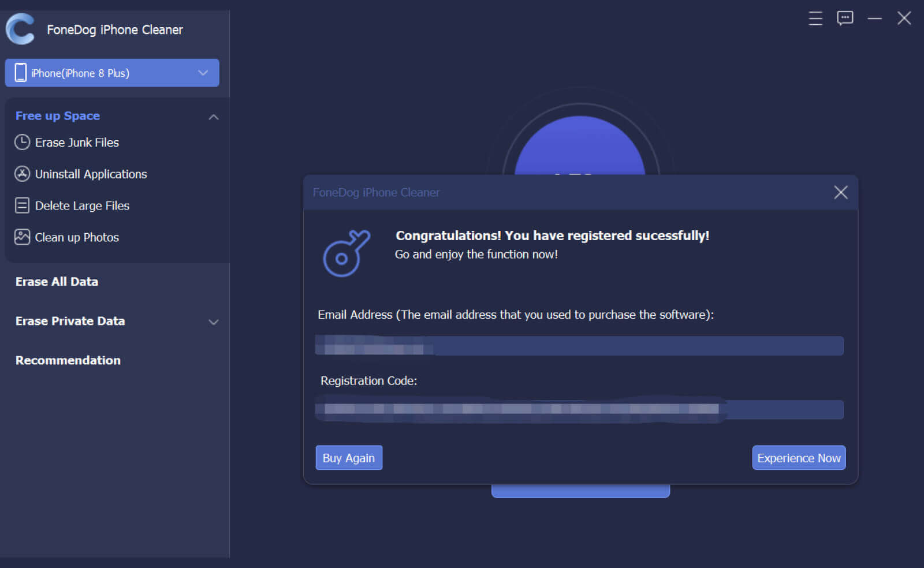Select Erase Private Data

(70, 321)
